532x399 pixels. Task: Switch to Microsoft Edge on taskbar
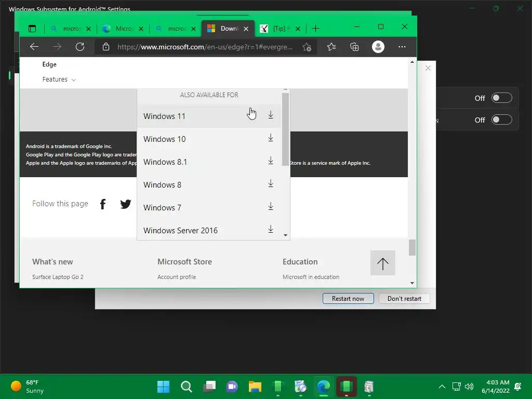point(324,387)
